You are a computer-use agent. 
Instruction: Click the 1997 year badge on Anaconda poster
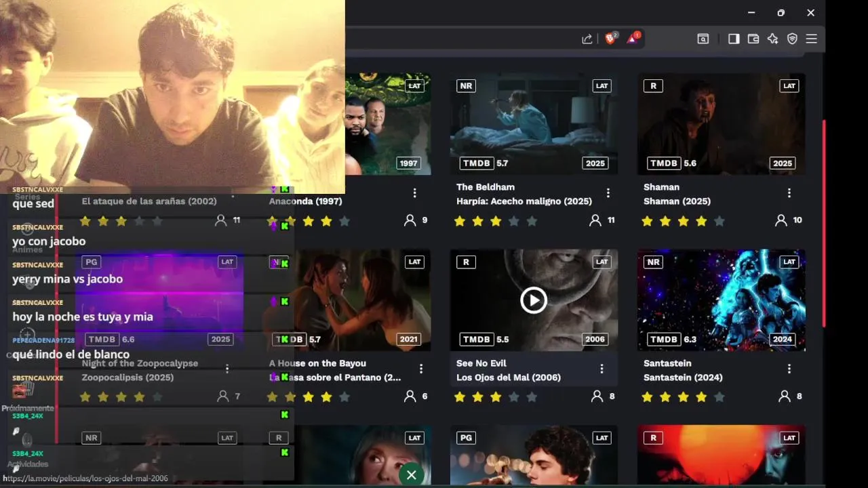click(x=409, y=163)
